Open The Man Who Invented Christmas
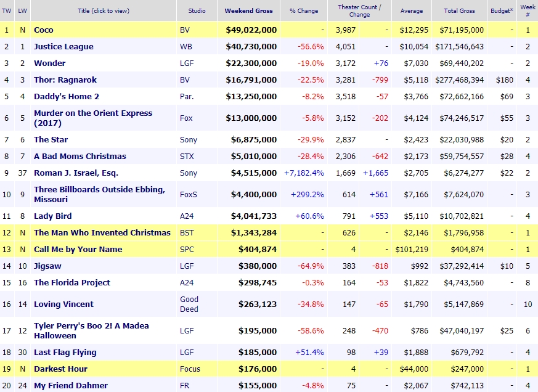Viewport: 538px width, 392px height. pyautogui.click(x=102, y=232)
